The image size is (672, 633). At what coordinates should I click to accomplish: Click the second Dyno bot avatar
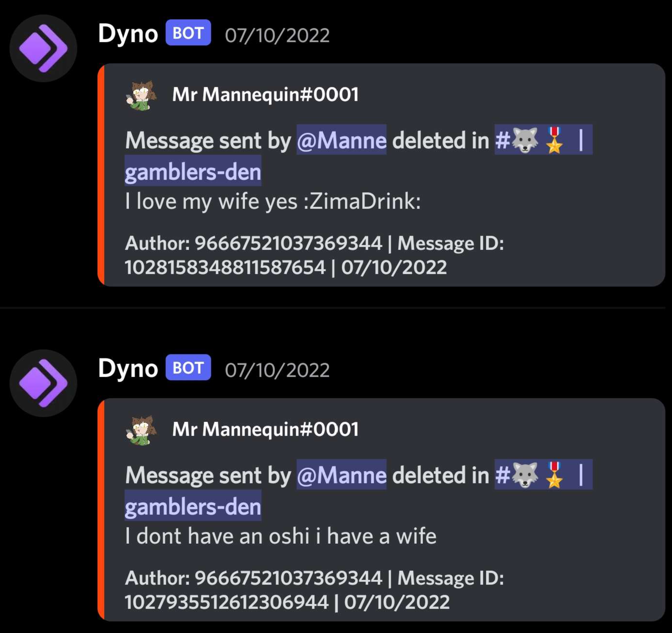click(x=43, y=383)
